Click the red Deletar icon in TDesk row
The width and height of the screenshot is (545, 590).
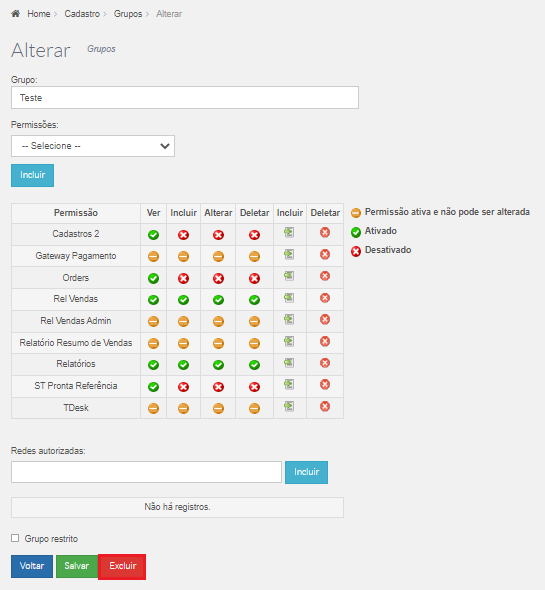325,406
